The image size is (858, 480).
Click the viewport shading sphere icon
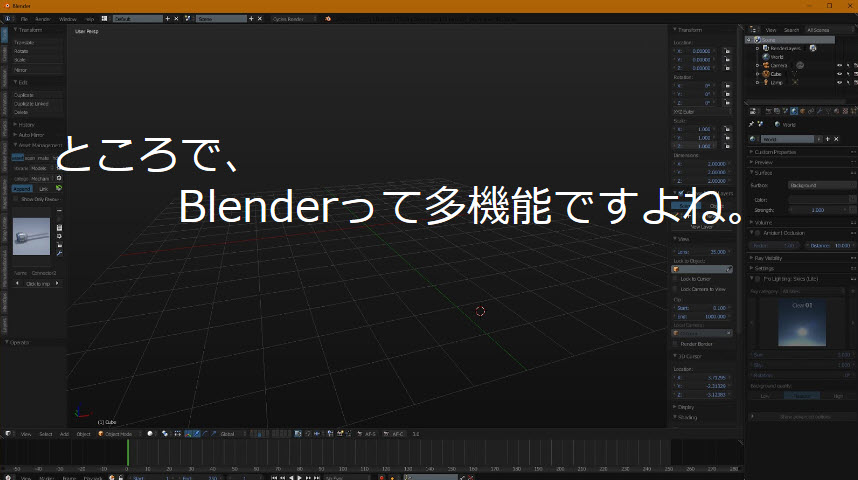tap(150, 434)
